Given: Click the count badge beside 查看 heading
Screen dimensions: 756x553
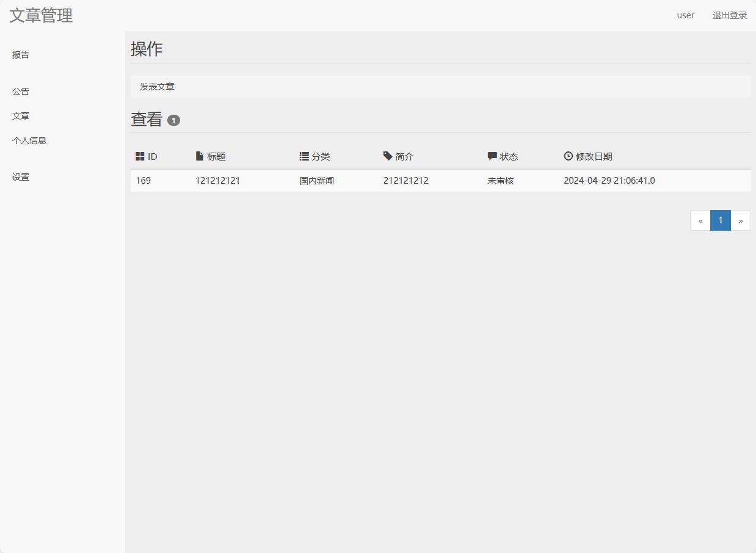Looking at the screenshot, I should click(x=173, y=120).
